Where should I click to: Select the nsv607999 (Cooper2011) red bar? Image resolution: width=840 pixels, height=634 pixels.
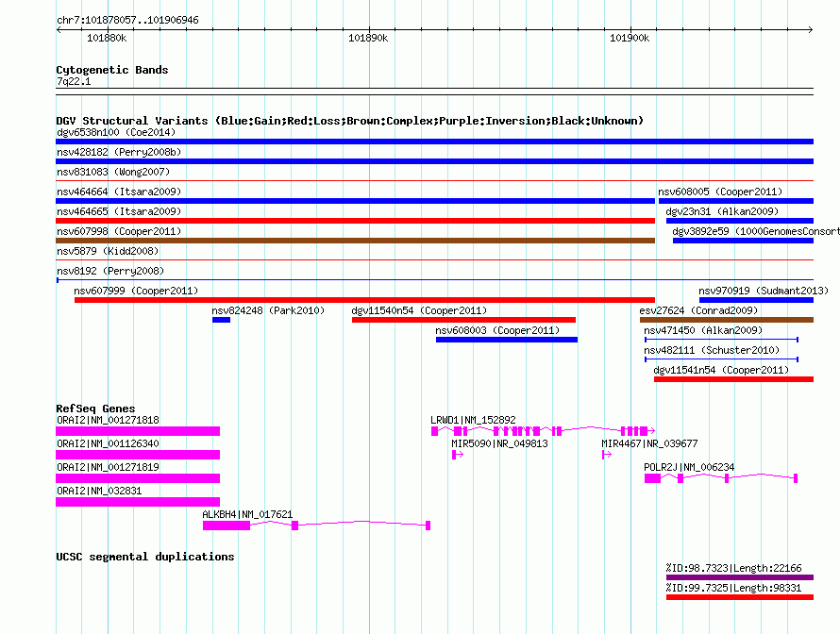364,300
